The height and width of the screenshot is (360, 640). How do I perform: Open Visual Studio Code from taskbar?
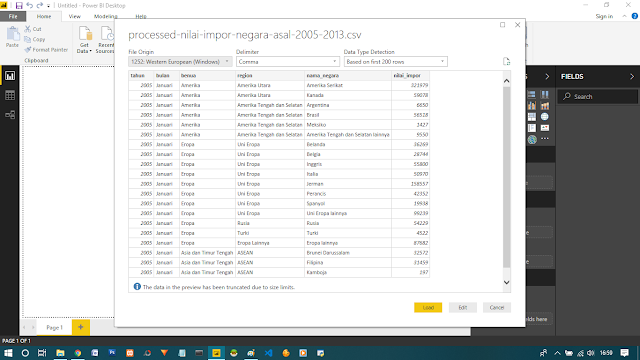(268, 353)
